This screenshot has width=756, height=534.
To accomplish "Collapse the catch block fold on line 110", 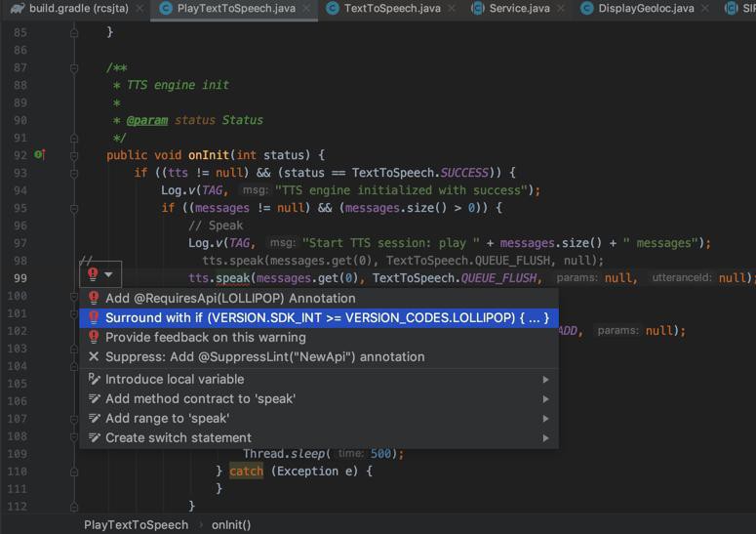I will [x=74, y=472].
